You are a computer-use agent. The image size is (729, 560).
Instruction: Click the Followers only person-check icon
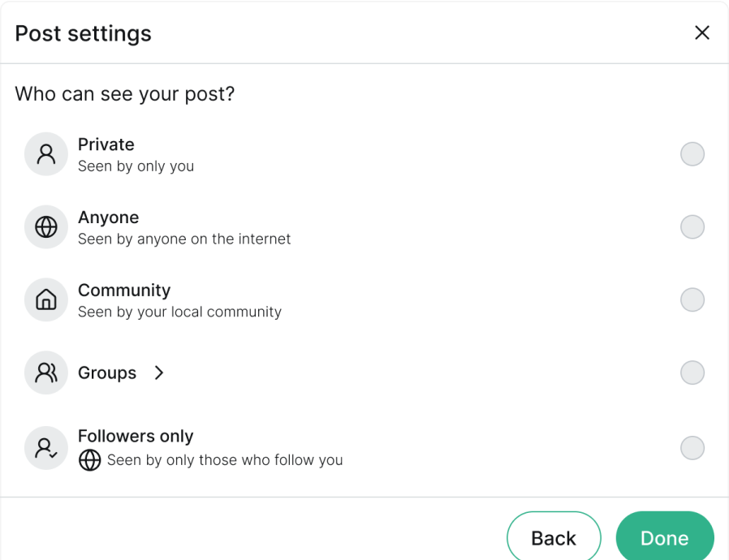click(x=46, y=448)
